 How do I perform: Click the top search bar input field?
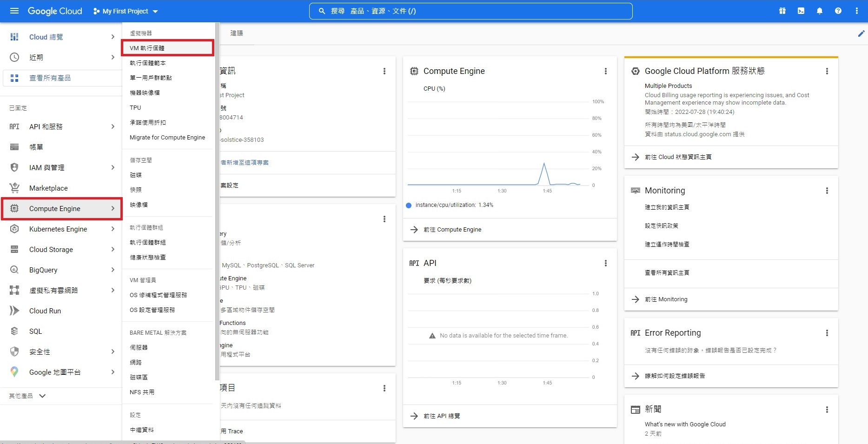(470, 11)
